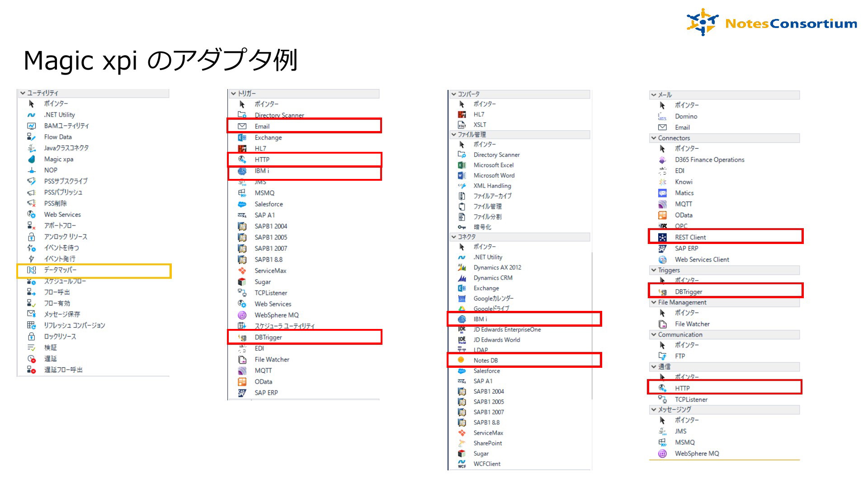This screenshot has width=868, height=488.
Task: Choose スケジューラ ユーティリティ in トリガー list
Action: click(285, 326)
